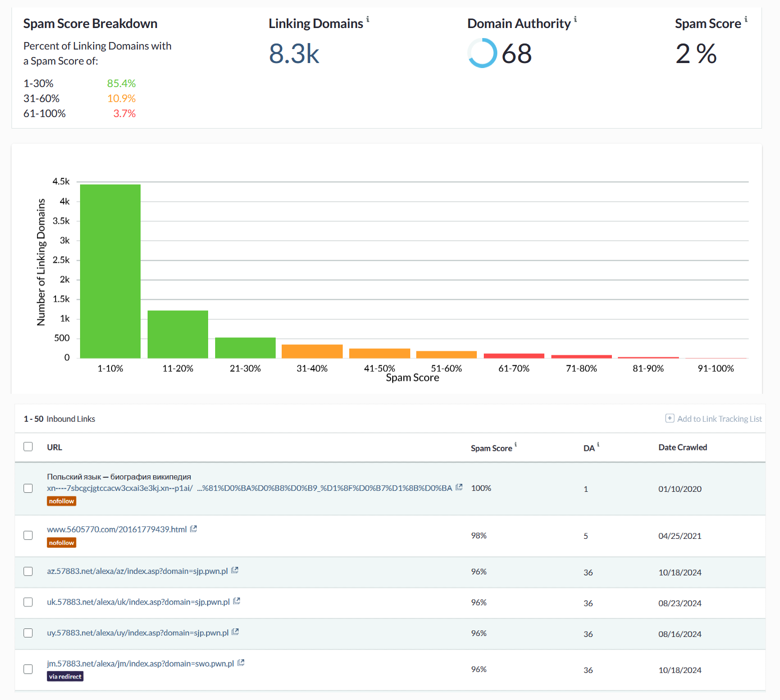Toggle the select-all checkbox in URL header
The width and height of the screenshot is (780, 700).
(x=28, y=446)
